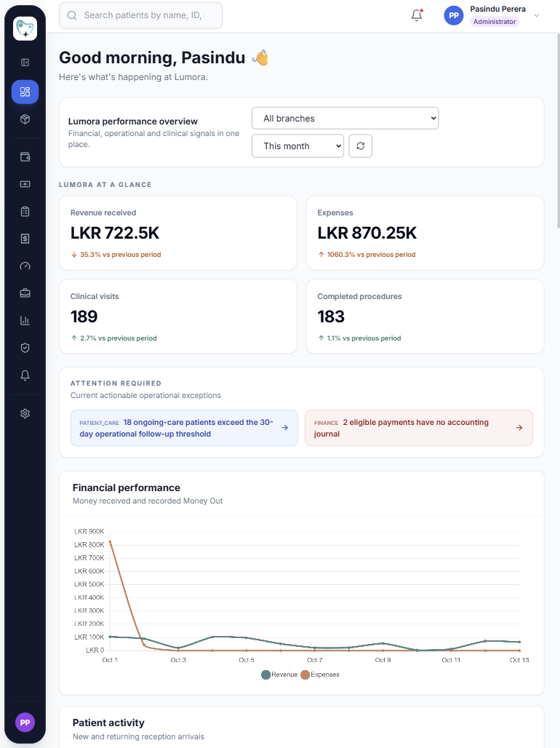This screenshot has height=748, width=560.
Task: Click the 'LUMORA AT A GLANCE' label
Action: [105, 185]
